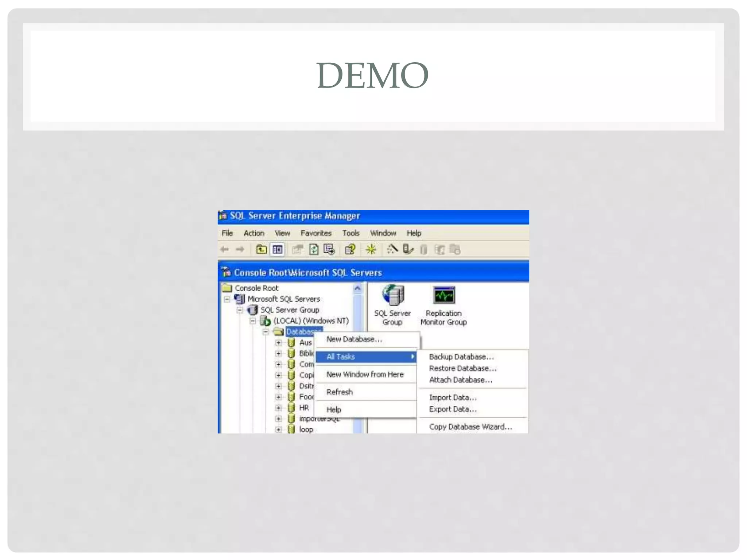Select Restore Database... in the submenu
Image resolution: width=747 pixels, height=560 pixels.
(x=472, y=368)
